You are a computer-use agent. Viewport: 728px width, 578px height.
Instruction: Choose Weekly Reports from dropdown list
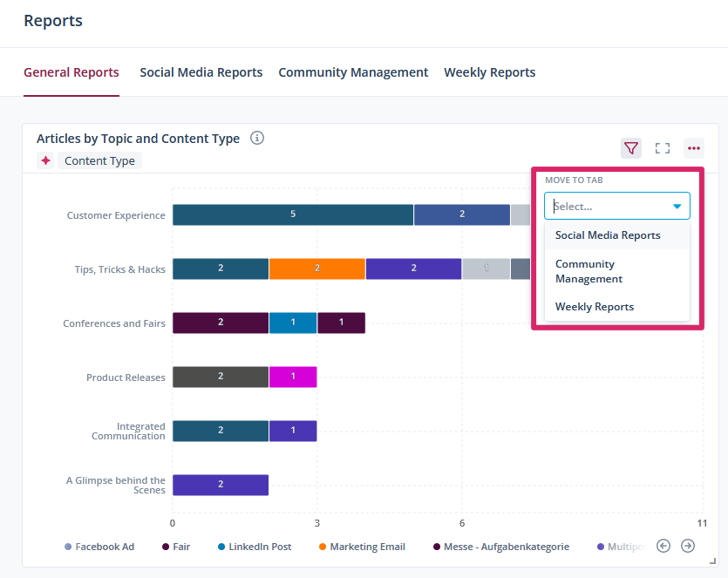(595, 307)
